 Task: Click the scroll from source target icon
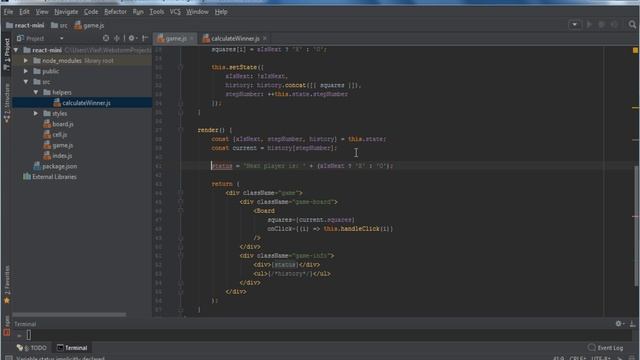[x=106, y=38]
